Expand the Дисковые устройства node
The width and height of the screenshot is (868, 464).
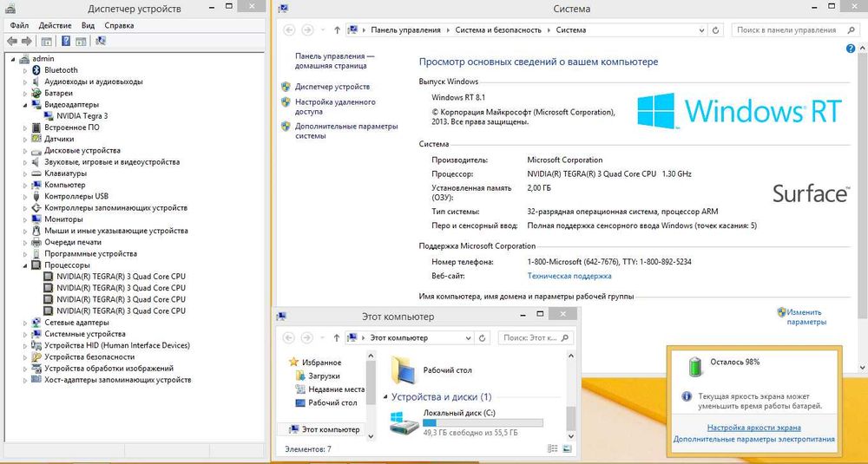[x=25, y=150]
